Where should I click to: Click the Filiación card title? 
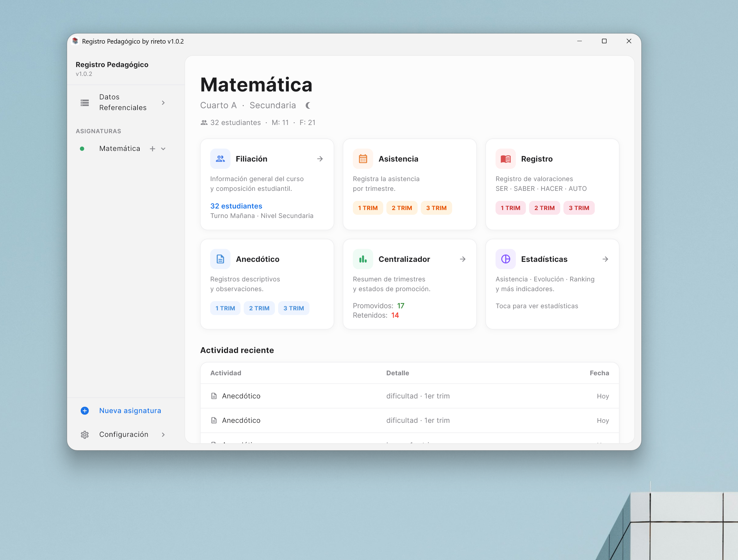click(x=252, y=159)
